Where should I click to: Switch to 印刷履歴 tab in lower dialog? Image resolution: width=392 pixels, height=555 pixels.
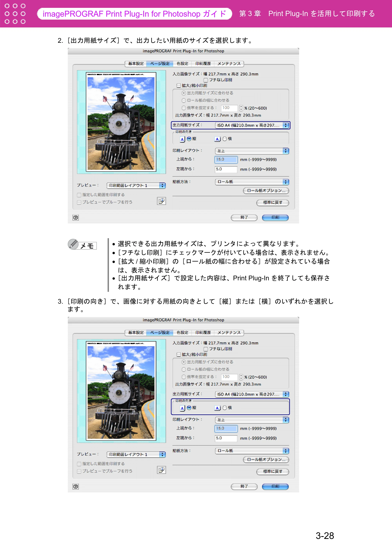203,333
